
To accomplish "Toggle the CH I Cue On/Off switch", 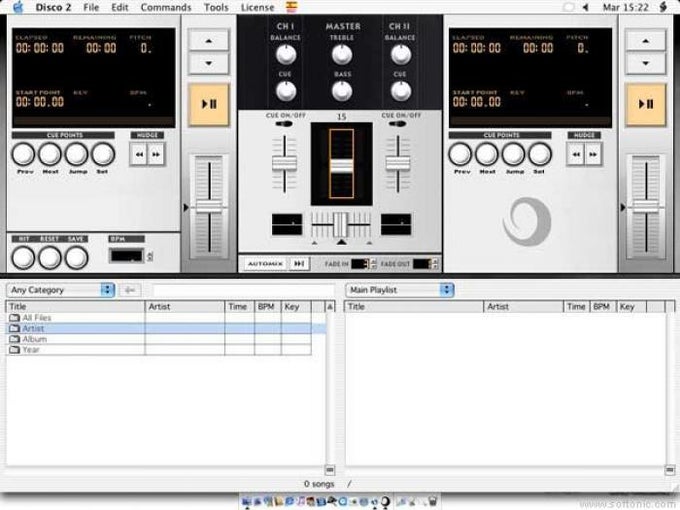I will (284, 124).
